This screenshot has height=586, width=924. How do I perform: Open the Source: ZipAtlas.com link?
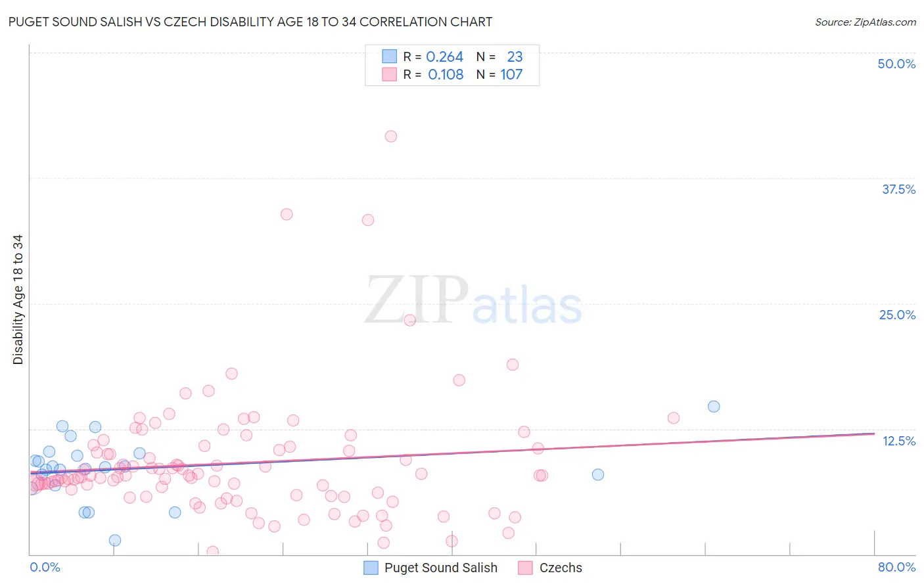tap(866, 22)
